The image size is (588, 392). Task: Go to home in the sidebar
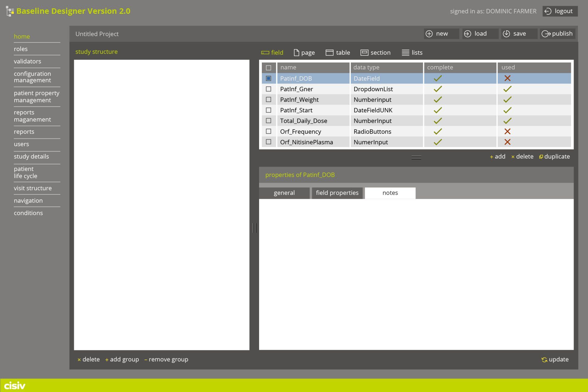tap(22, 36)
